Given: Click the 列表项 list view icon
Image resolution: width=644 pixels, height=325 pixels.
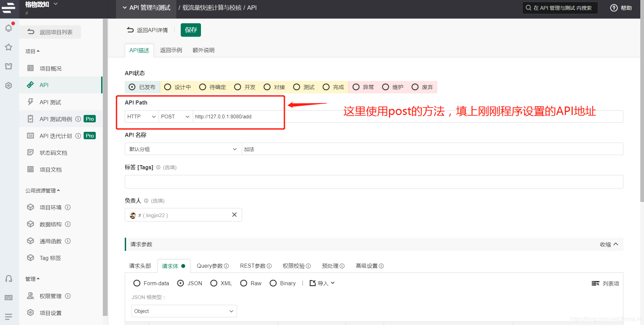Looking at the screenshot, I should pos(595,284).
